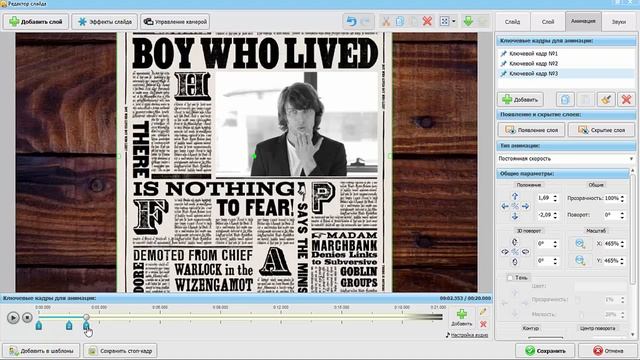
Task: Click stepper of scale Y 465% field
Action: (622, 261)
